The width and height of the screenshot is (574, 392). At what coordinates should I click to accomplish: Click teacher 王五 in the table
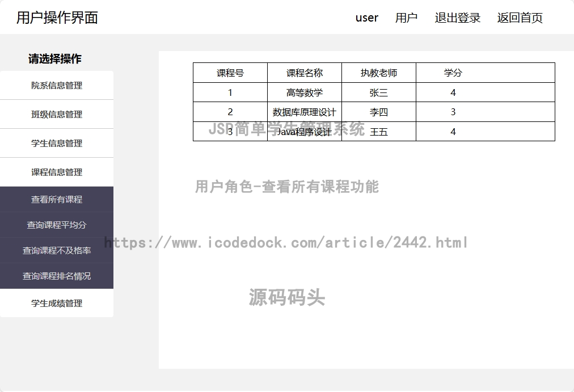pyautogui.click(x=379, y=132)
